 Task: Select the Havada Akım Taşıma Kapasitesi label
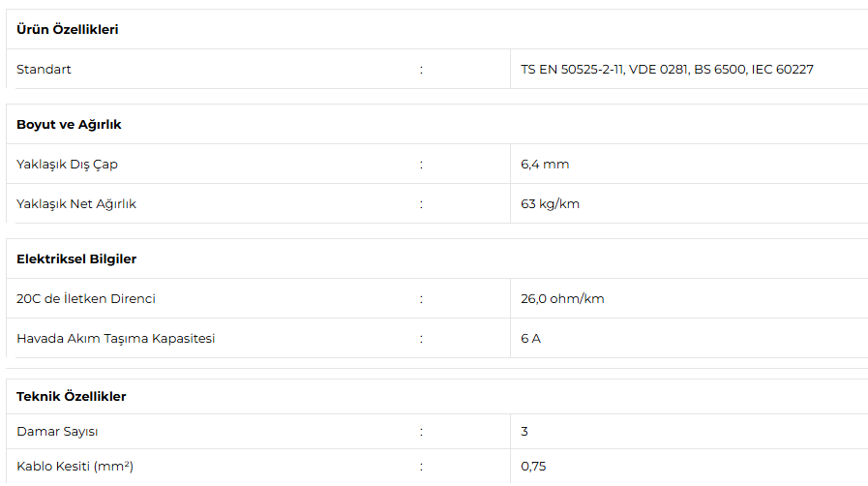click(116, 339)
